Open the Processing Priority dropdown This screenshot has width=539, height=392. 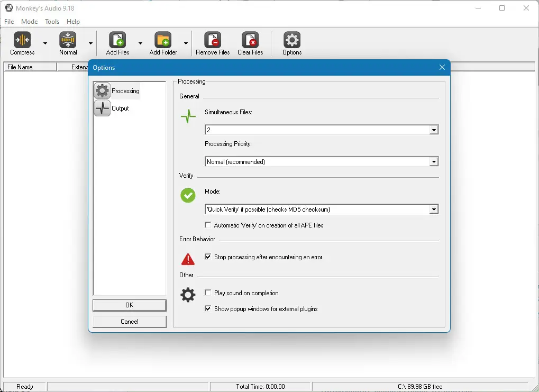[x=434, y=162]
